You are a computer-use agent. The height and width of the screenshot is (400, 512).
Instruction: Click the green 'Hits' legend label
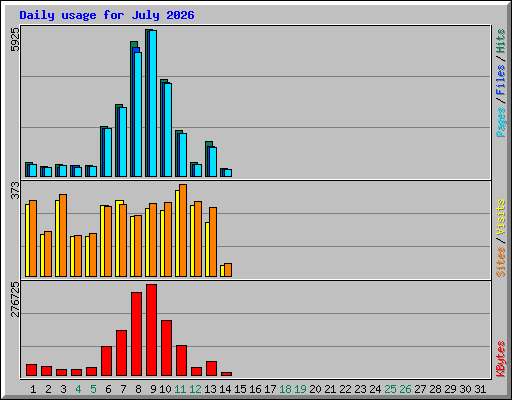click(501, 41)
